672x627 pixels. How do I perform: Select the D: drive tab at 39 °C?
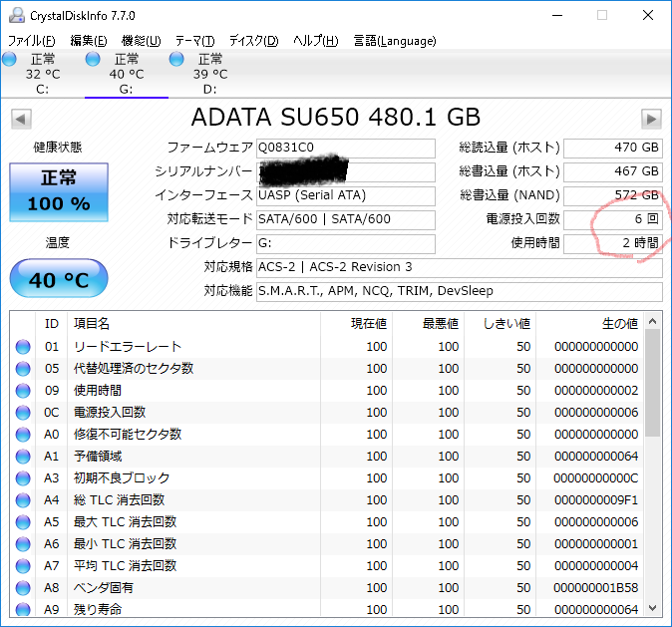point(210,74)
